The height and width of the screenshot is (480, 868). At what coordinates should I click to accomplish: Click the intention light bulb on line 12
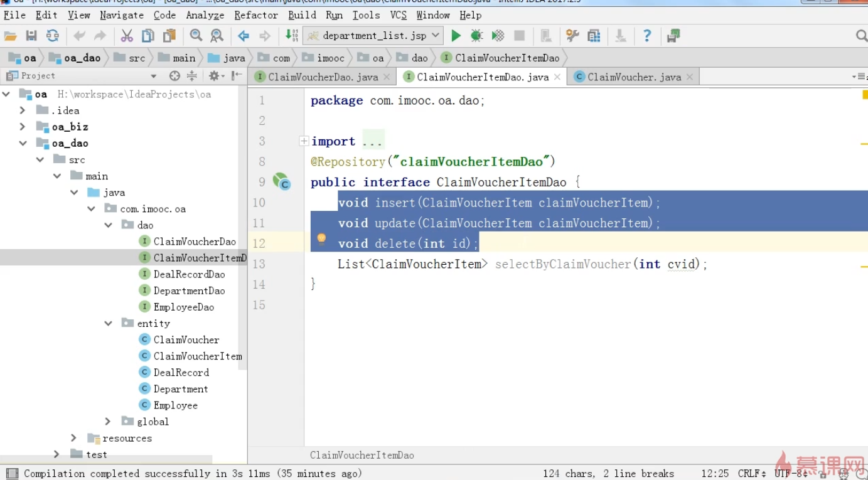point(321,238)
